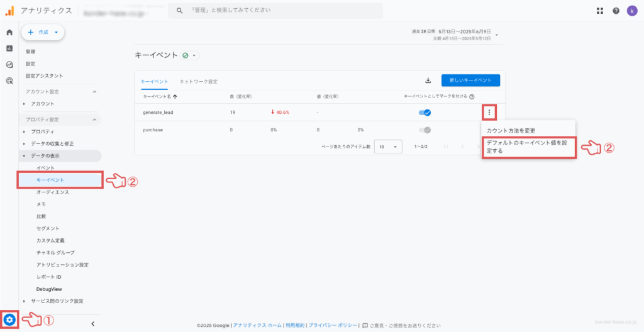This screenshot has height=332, width=644.
Task: Open the Advertising icon in left rail
Action: coord(9,80)
